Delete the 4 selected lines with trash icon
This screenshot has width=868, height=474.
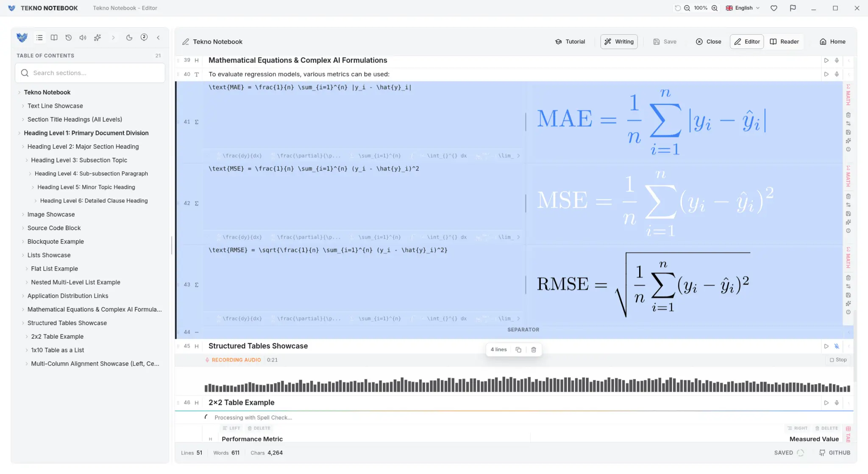(534, 350)
